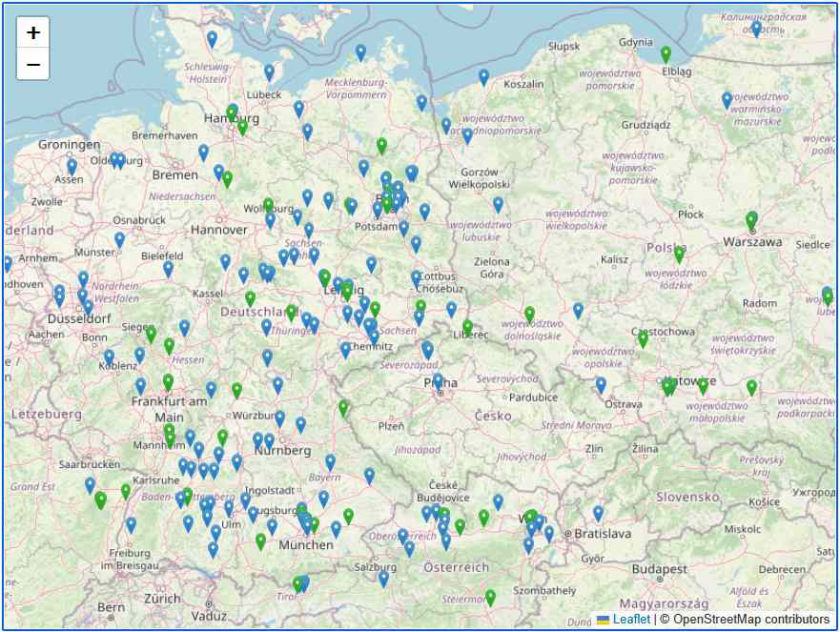Click the Groningen city label

69,145
